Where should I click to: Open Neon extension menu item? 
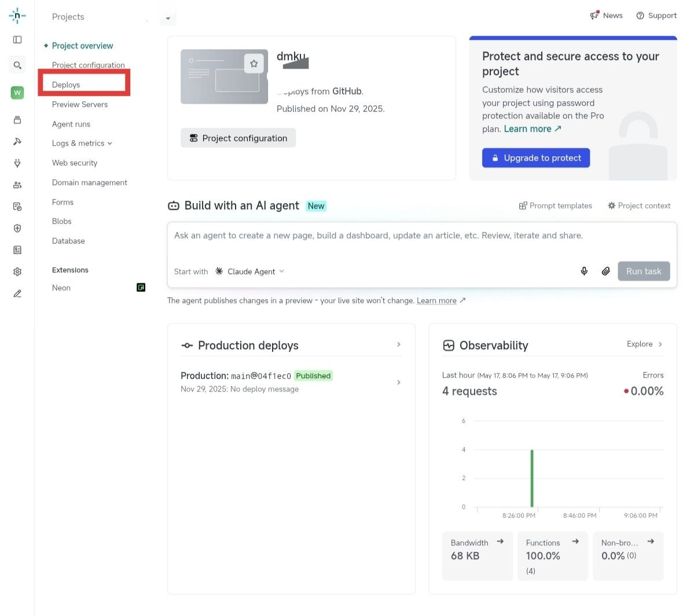(x=61, y=287)
